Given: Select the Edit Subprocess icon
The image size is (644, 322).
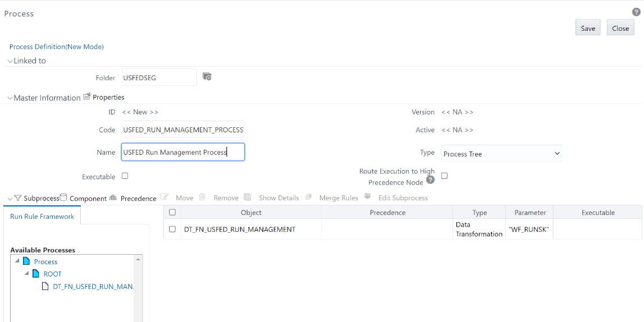Looking at the screenshot, I should coord(368,196).
